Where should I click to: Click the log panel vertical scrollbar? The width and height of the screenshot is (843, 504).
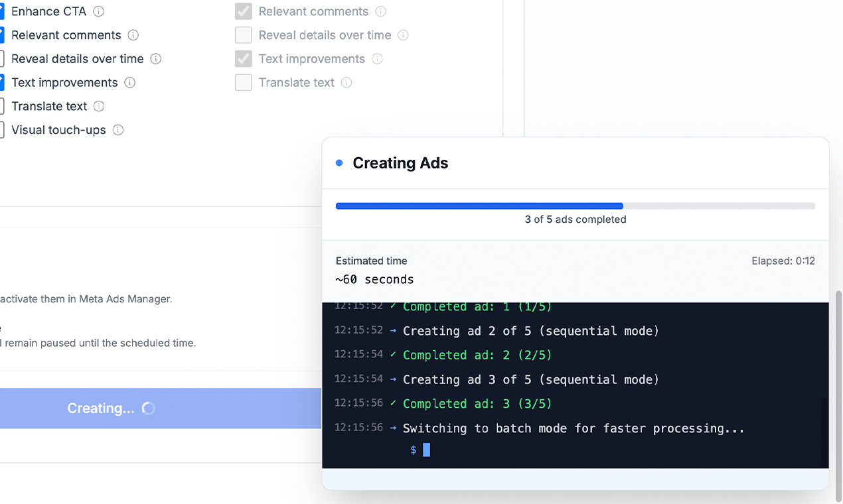click(x=824, y=432)
